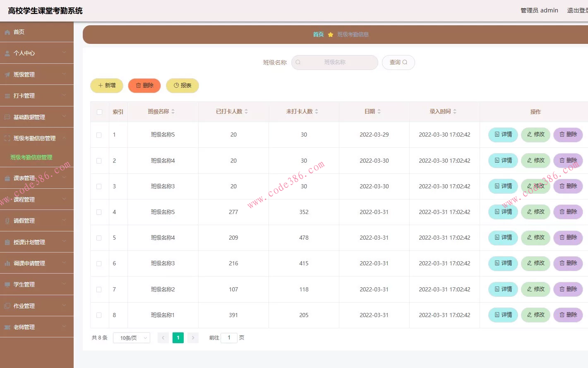Select the person icon next to 个人中心
588x368 pixels.
click(7, 53)
